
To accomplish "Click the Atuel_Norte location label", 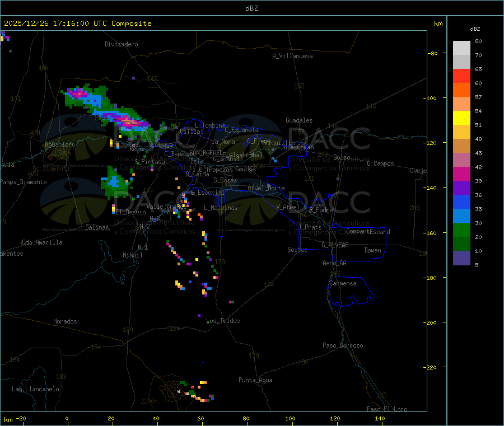I will click(266, 188).
